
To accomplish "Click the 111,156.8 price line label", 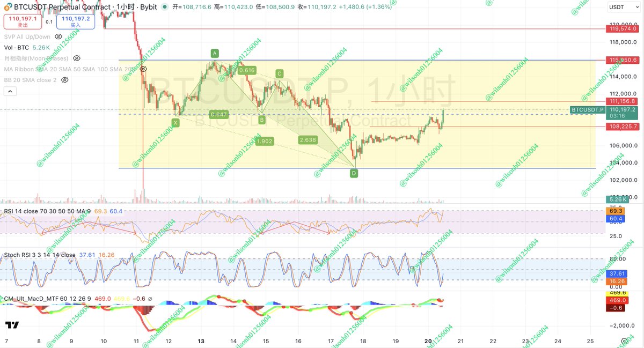I will (623, 101).
